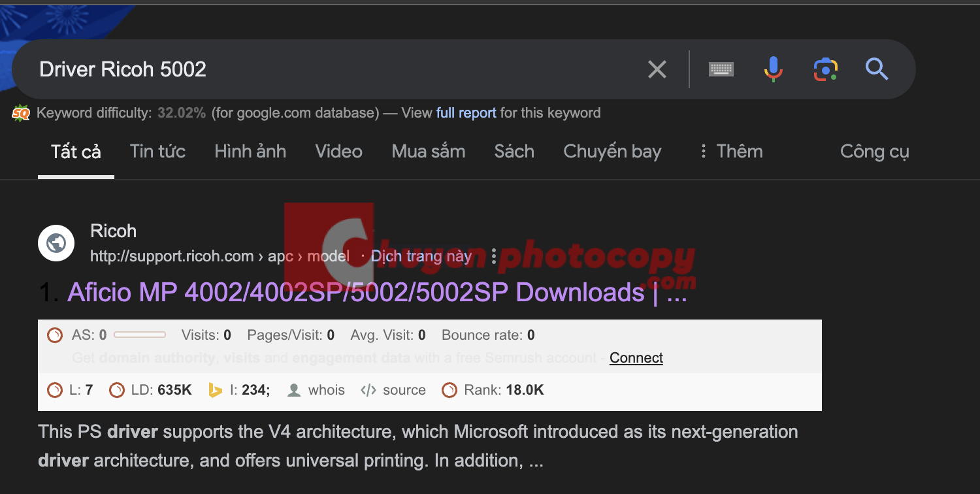Switch to the Video tab
Screen dimensions: 980x494
pyautogui.click(x=338, y=152)
